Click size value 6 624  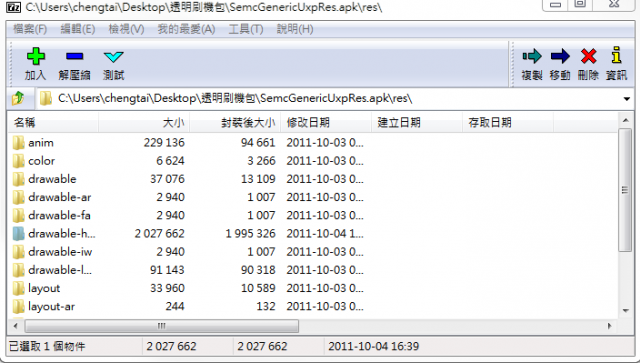pyautogui.click(x=171, y=161)
